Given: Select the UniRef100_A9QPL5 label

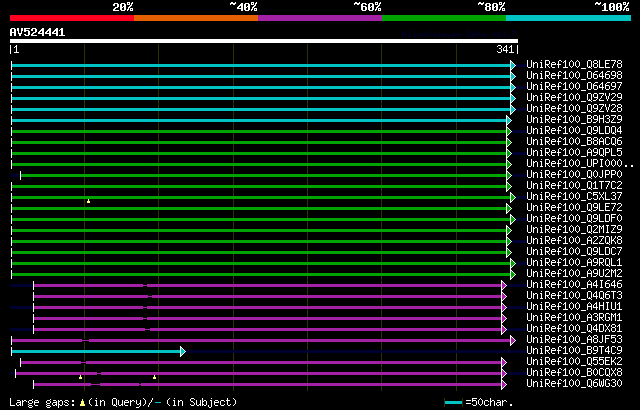Looking at the screenshot, I should 574,153.
